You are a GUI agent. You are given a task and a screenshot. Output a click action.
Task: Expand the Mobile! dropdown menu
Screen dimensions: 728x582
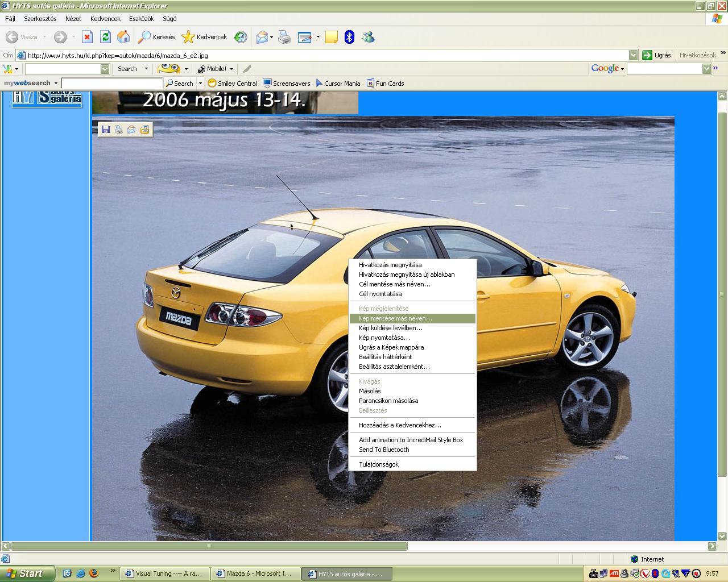click(x=231, y=69)
